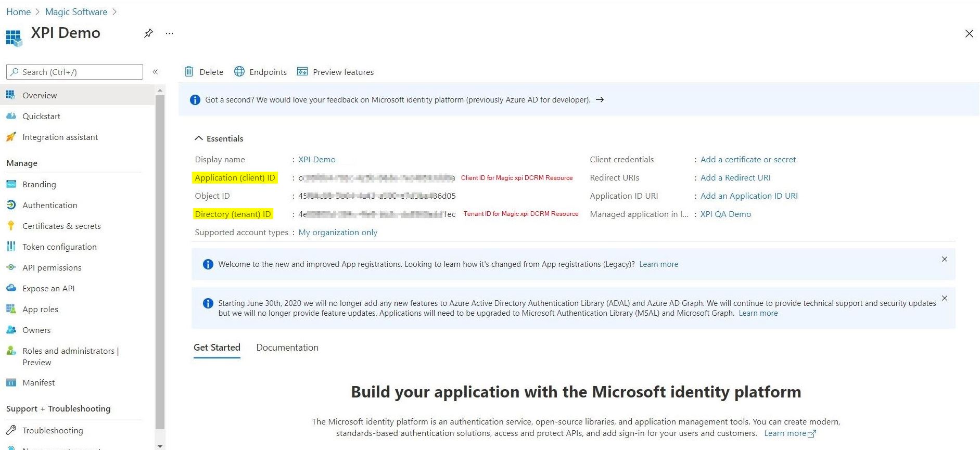Collapse the left navigation menu
Image resolution: width=980 pixels, height=450 pixels.
(x=155, y=72)
